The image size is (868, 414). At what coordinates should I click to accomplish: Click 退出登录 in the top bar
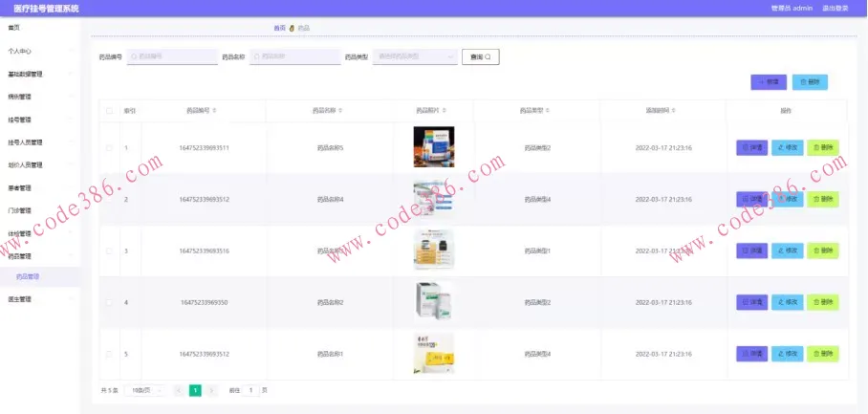tap(835, 9)
